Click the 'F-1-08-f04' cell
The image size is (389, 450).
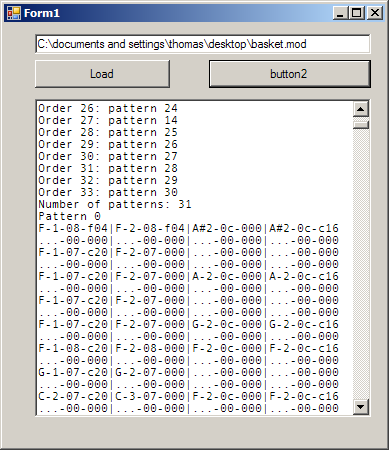[73, 228]
